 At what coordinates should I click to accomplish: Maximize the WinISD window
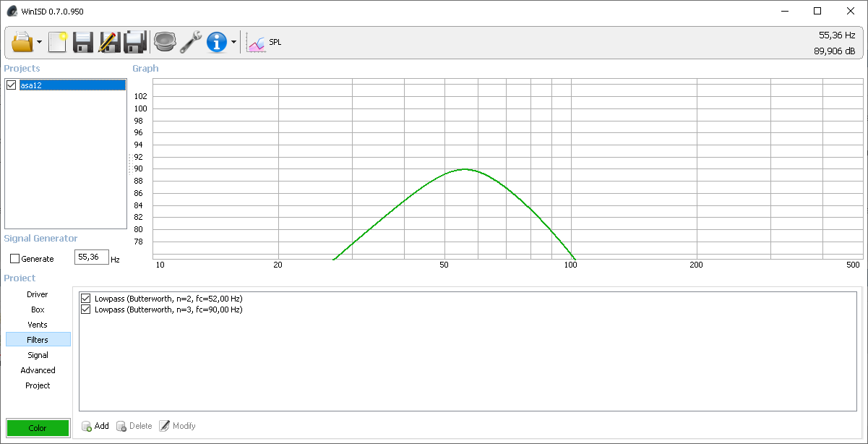tap(817, 11)
